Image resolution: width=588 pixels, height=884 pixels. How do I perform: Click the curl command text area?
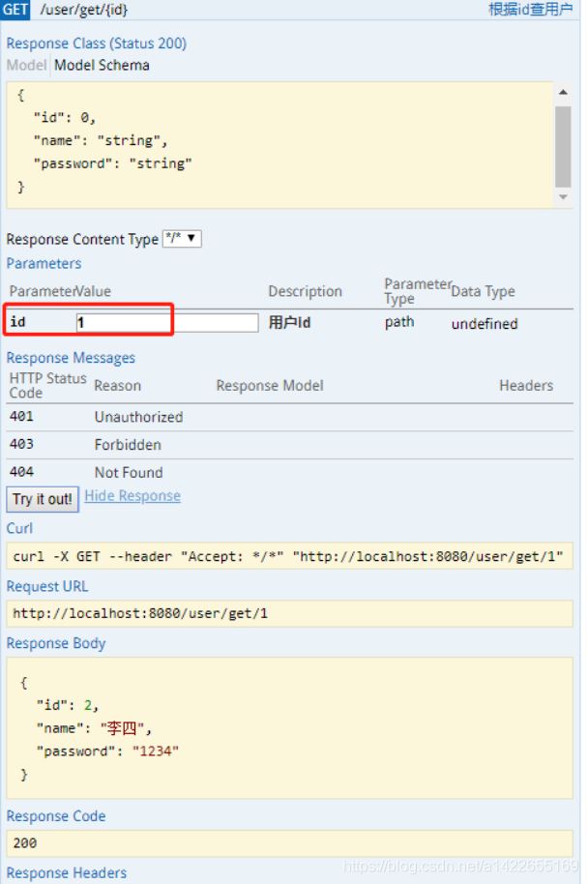[290, 556]
